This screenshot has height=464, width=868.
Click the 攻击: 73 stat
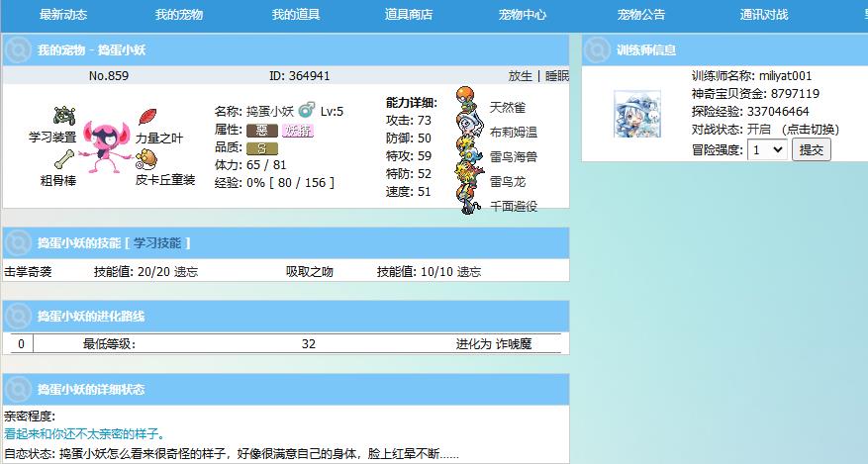(x=409, y=121)
